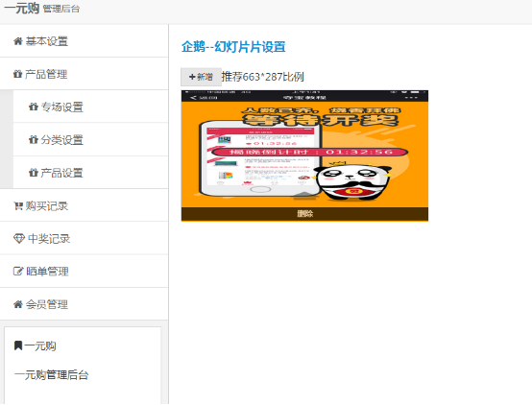Click the bookmark icon beside 一元购

point(18,345)
